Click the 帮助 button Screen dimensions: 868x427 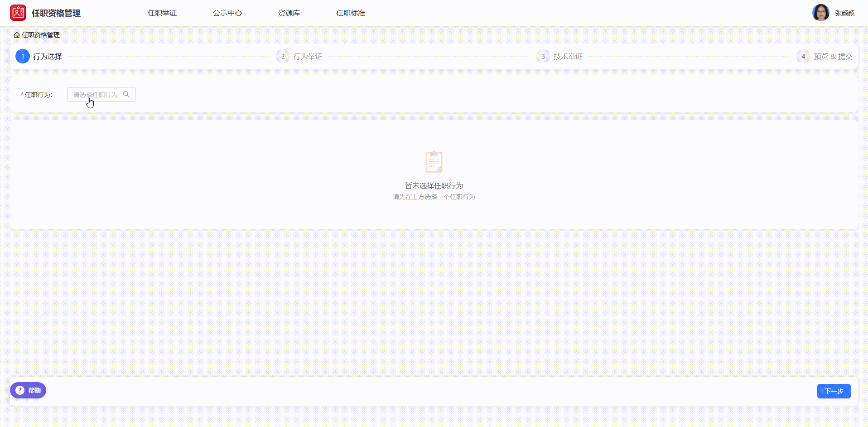(x=28, y=390)
